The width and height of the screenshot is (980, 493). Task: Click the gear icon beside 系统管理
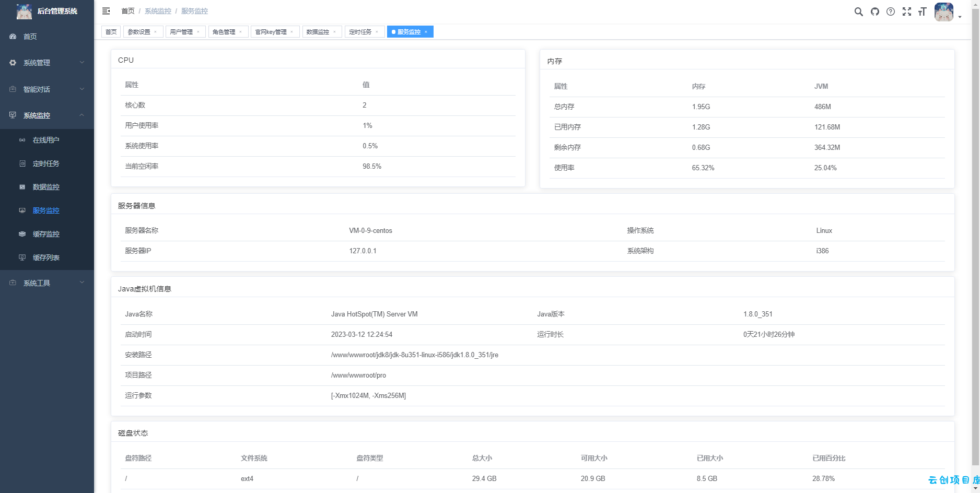pyautogui.click(x=13, y=63)
